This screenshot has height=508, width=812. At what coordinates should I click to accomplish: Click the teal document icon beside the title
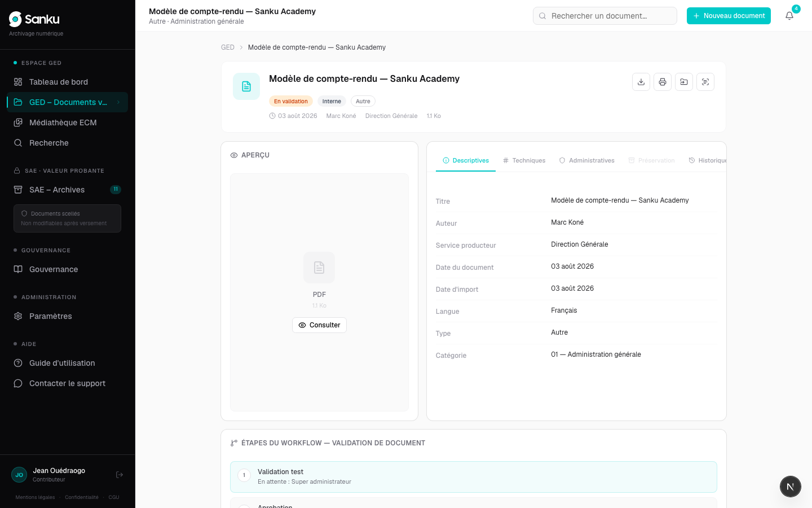point(246,86)
